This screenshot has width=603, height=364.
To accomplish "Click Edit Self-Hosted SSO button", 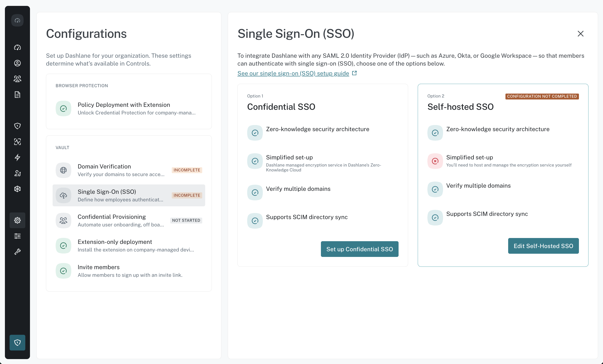I will pyautogui.click(x=543, y=246).
